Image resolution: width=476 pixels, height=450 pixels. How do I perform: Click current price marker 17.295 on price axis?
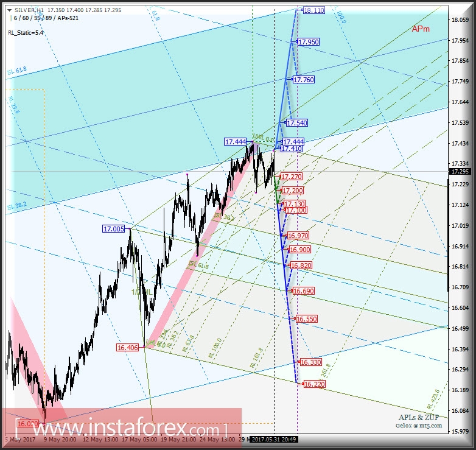[460, 172]
